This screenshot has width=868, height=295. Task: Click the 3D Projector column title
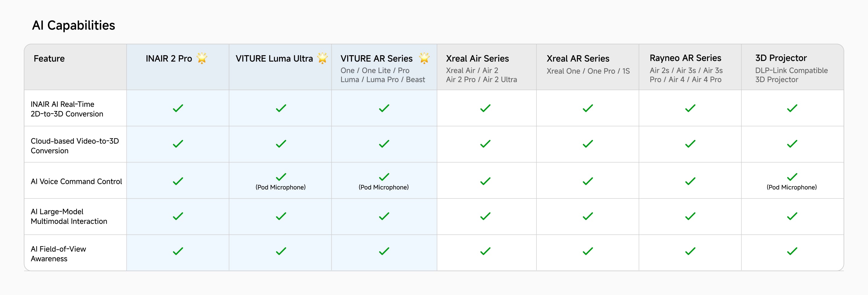pyautogui.click(x=781, y=58)
